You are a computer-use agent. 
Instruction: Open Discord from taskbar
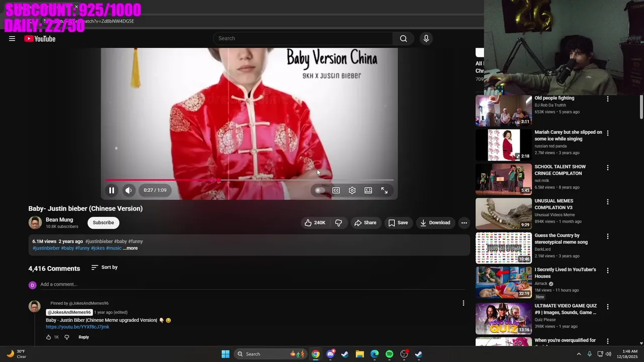click(330, 354)
